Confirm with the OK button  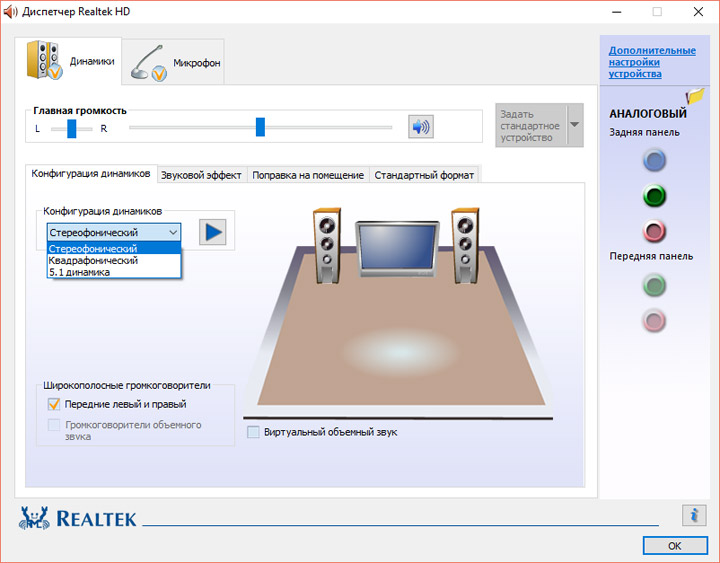pyautogui.click(x=675, y=546)
